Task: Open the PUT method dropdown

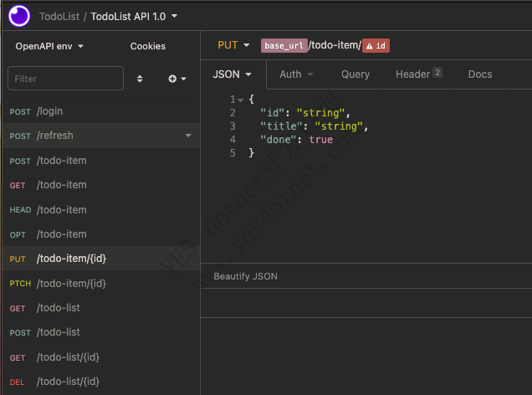Action: click(233, 45)
